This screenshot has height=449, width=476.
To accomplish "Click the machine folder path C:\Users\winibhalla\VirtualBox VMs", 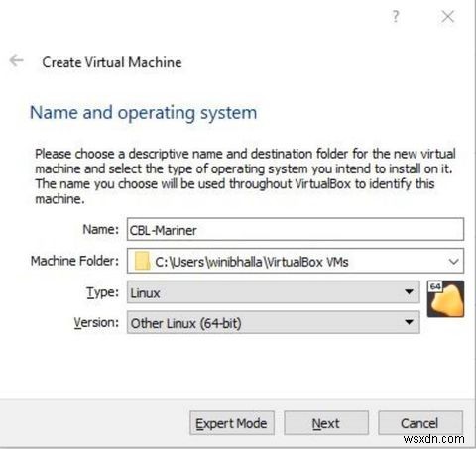I will [252, 262].
